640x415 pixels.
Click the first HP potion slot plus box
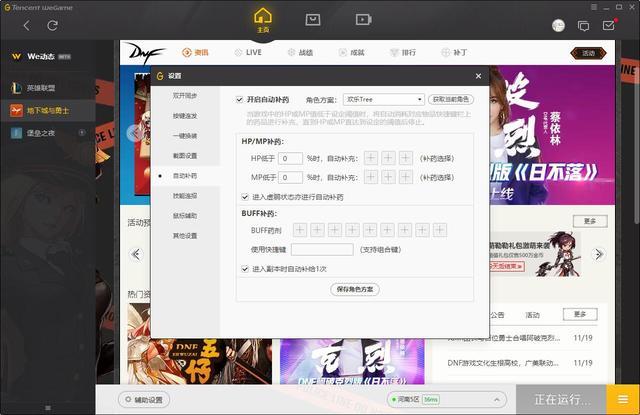point(371,158)
